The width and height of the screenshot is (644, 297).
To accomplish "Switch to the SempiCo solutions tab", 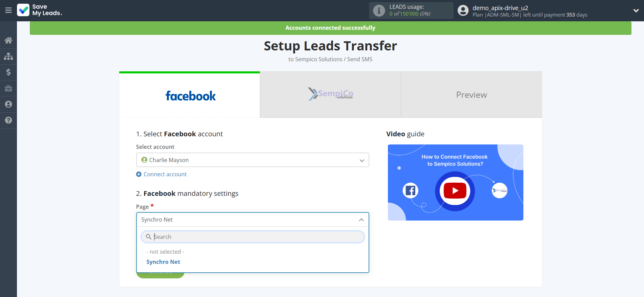I will [x=330, y=95].
